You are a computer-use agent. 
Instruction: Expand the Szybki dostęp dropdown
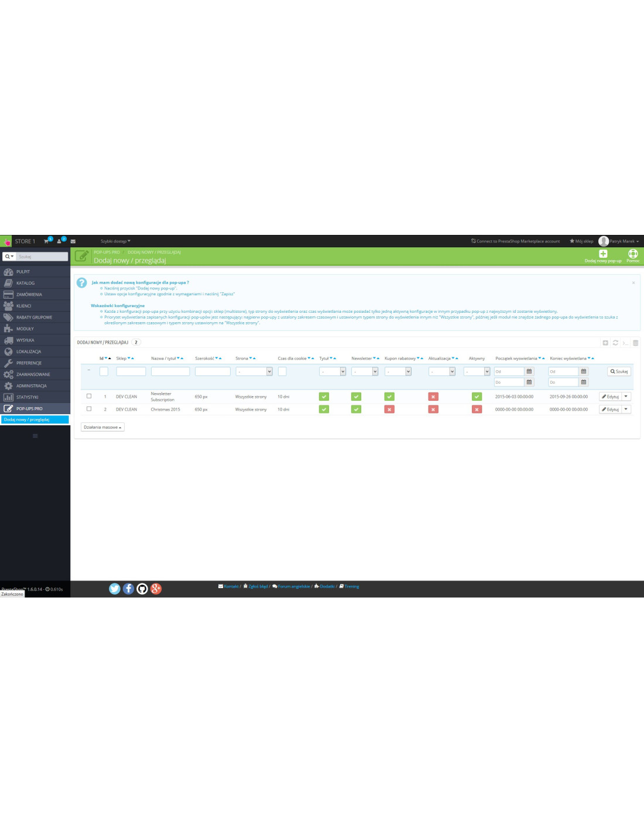tap(115, 241)
